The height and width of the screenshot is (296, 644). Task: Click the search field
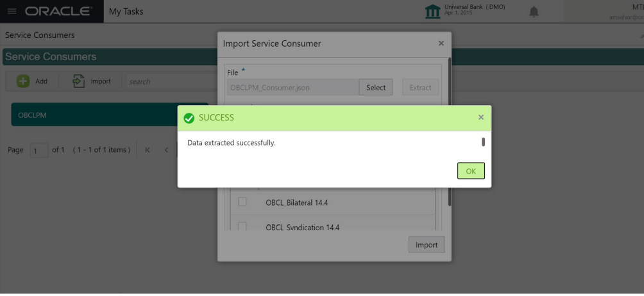pos(172,81)
